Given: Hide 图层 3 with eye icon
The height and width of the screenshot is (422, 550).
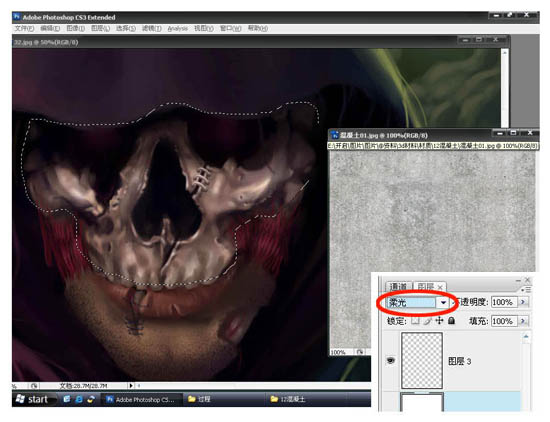Looking at the screenshot, I should tap(391, 361).
